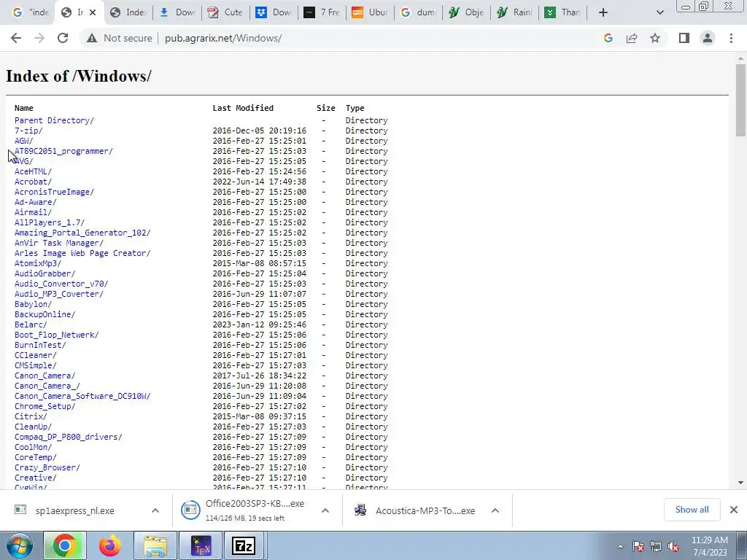Viewport: 747px width, 560px height.
Task: Open Chrome's three-dot menu
Action: [x=731, y=38]
